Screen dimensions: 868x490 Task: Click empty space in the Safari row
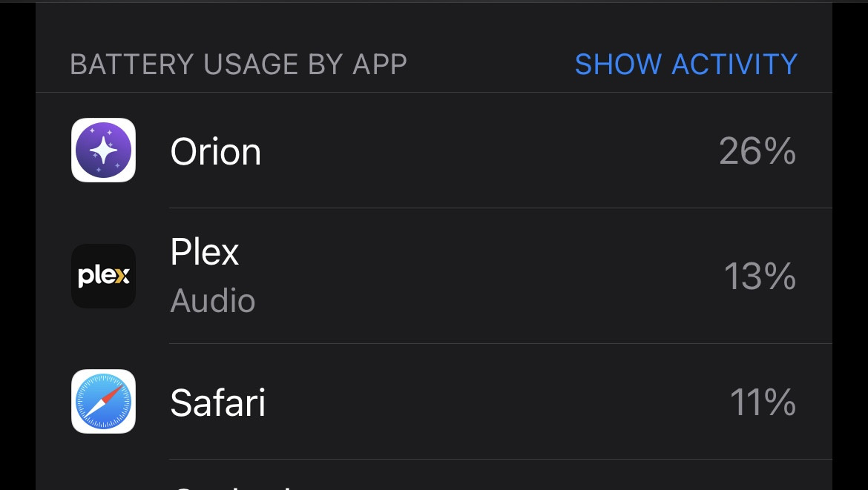482,403
